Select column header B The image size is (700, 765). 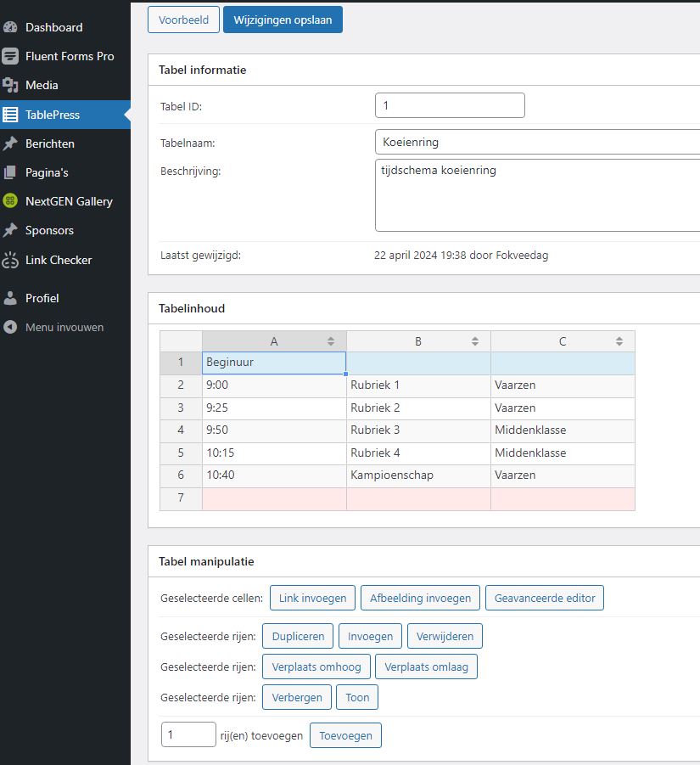point(418,341)
